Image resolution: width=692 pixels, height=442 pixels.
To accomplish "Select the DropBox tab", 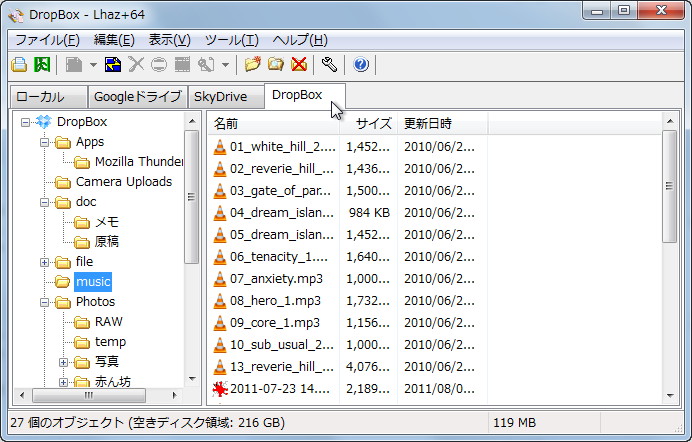I will (x=305, y=95).
